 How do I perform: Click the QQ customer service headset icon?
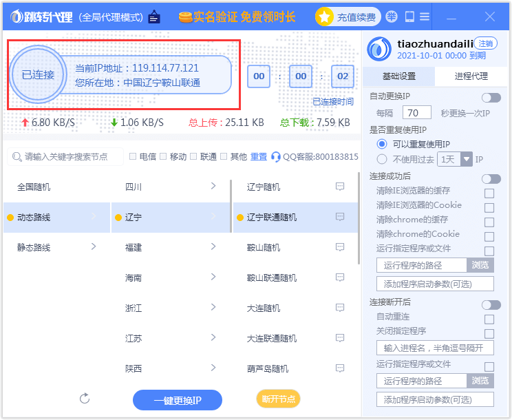click(x=276, y=157)
